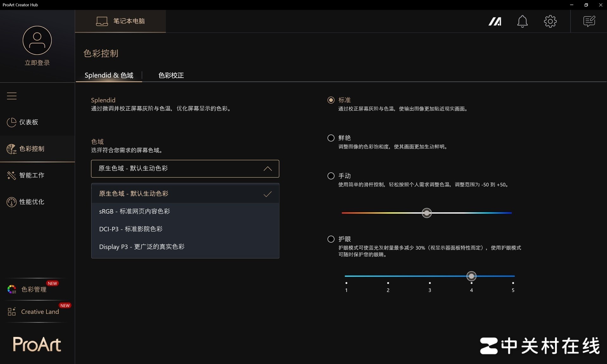This screenshot has width=607, height=364.
Task: Click the 智能工作 magic wand icon
Action: tap(11, 175)
